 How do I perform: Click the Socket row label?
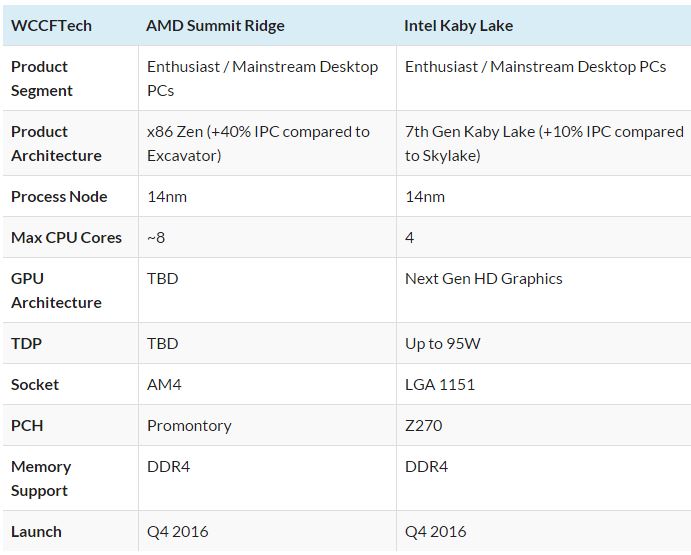[35, 384]
